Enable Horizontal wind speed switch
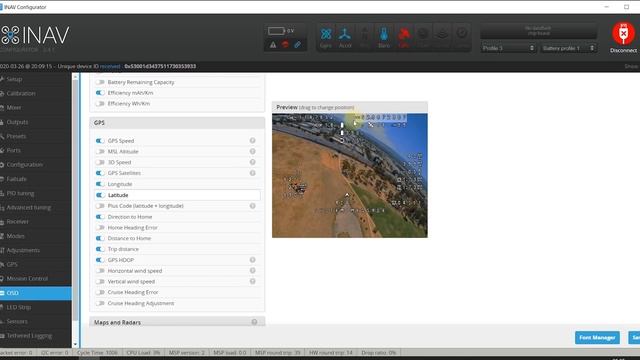Image resolution: width=640 pixels, height=360 pixels. click(100, 271)
